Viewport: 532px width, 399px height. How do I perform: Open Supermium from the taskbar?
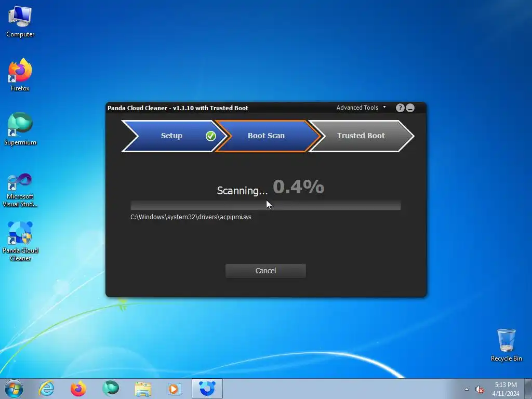tap(111, 389)
